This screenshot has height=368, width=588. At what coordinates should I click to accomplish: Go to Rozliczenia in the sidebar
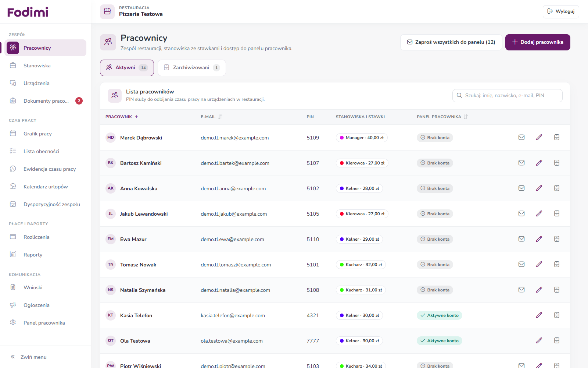coord(46,237)
